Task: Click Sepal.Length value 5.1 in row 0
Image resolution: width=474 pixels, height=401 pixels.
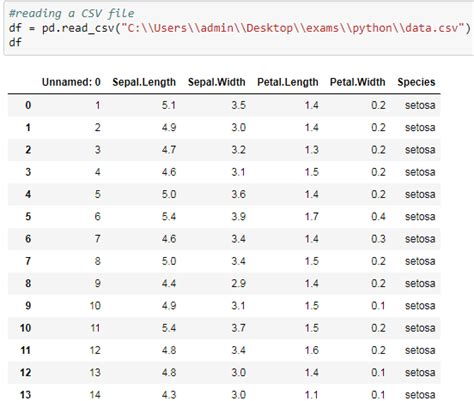Action: tap(169, 105)
